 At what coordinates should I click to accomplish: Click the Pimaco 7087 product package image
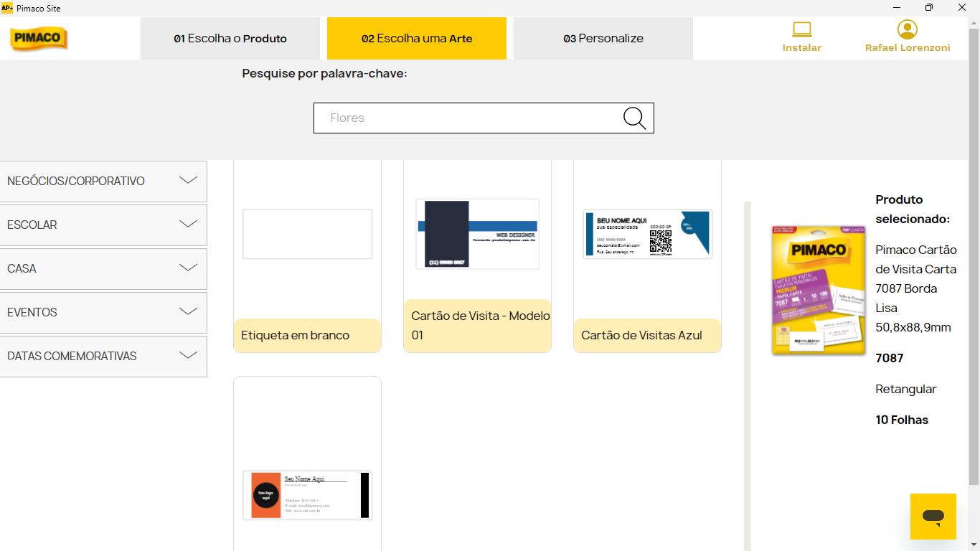point(819,290)
